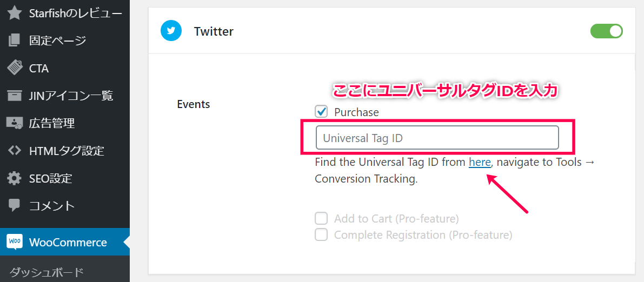
Task: Click the blue Twitter bird icon
Action: (171, 31)
